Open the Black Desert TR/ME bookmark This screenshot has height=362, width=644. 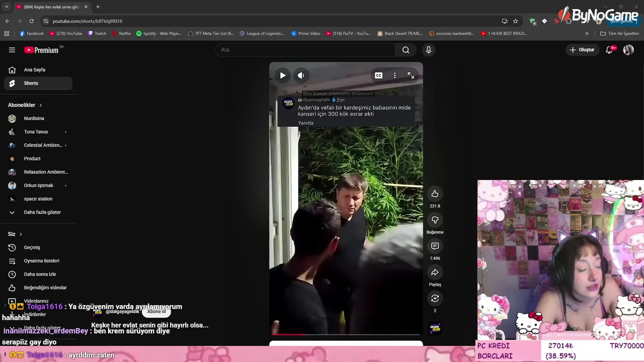coord(399,34)
